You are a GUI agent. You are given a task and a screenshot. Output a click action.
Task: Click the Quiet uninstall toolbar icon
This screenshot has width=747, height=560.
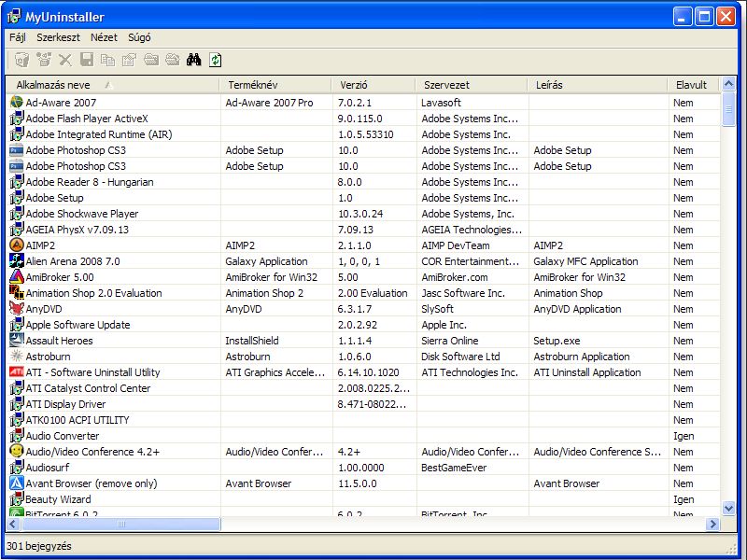tap(44, 60)
